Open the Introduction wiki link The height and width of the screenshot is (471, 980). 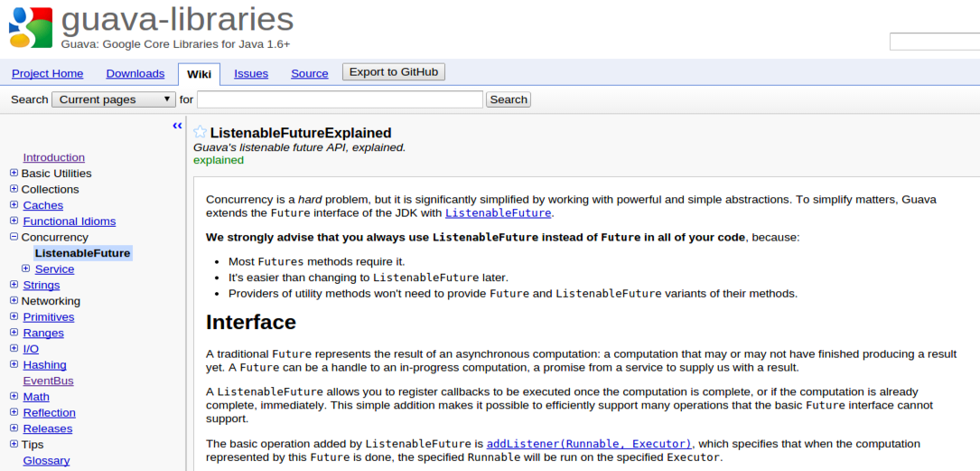[54, 157]
